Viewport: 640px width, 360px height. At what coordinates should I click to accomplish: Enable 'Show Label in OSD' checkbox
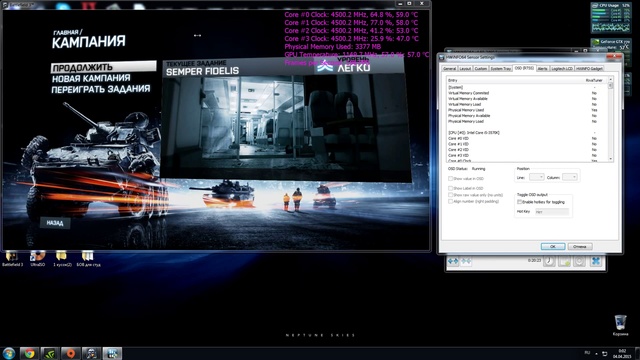click(x=451, y=188)
